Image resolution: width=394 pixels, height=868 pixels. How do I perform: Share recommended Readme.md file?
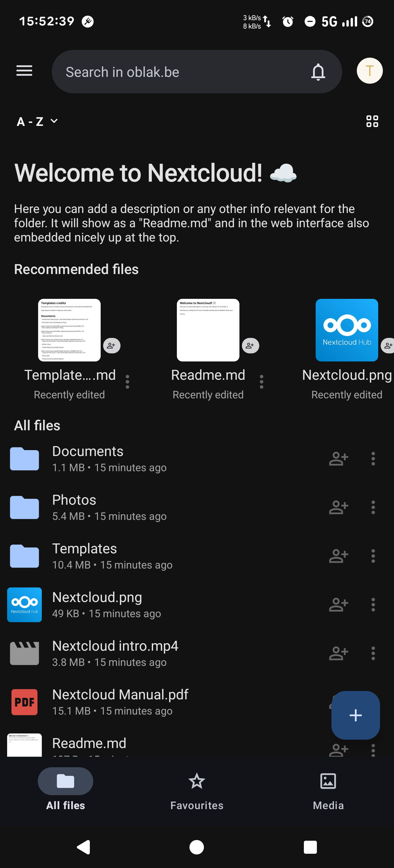(250, 345)
